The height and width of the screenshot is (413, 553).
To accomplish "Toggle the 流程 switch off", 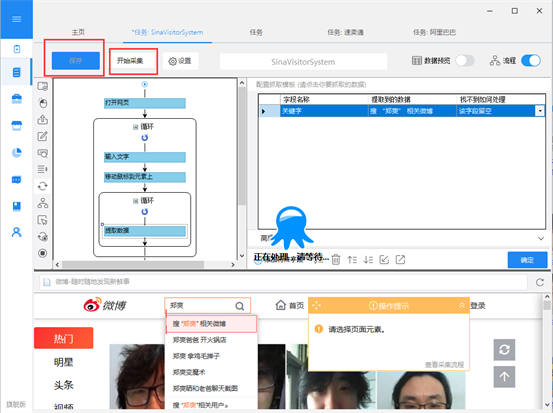I will [x=531, y=61].
